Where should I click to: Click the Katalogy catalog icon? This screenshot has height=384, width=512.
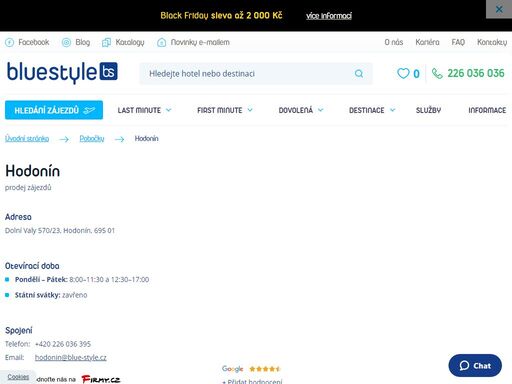click(x=106, y=42)
